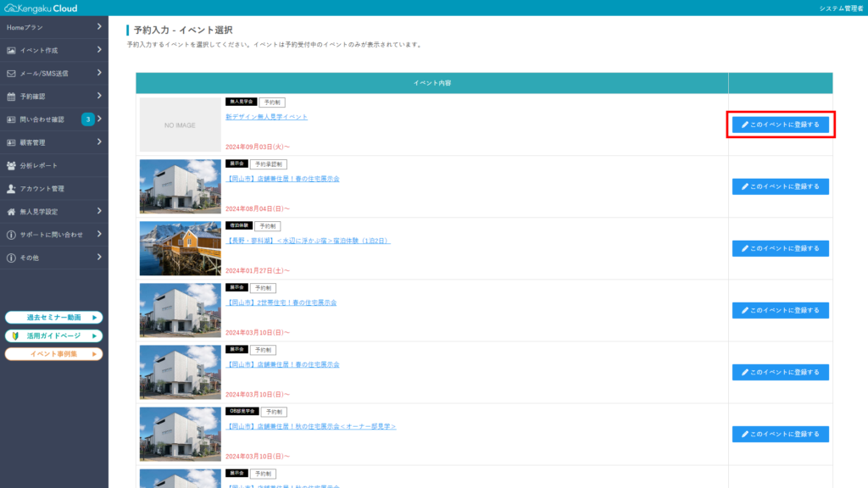Viewport: 868px width, 488px height.
Task: Click the date 2024年01月27日(土)～
Action: tap(258, 270)
